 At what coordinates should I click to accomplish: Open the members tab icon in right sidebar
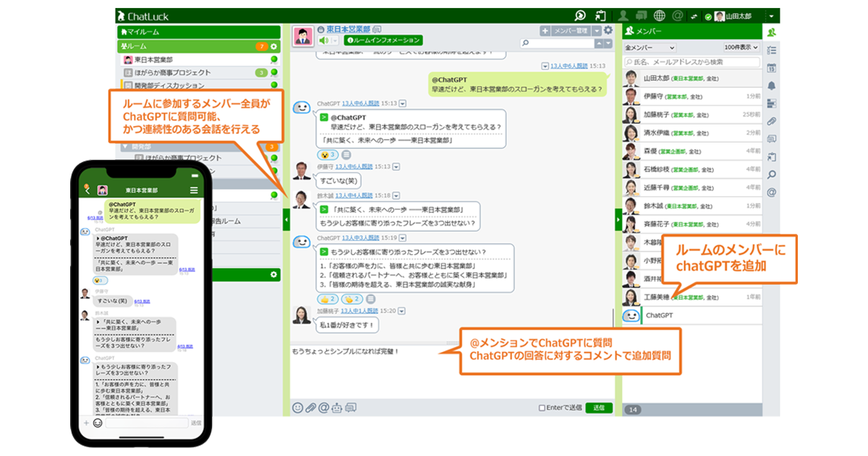(x=772, y=32)
